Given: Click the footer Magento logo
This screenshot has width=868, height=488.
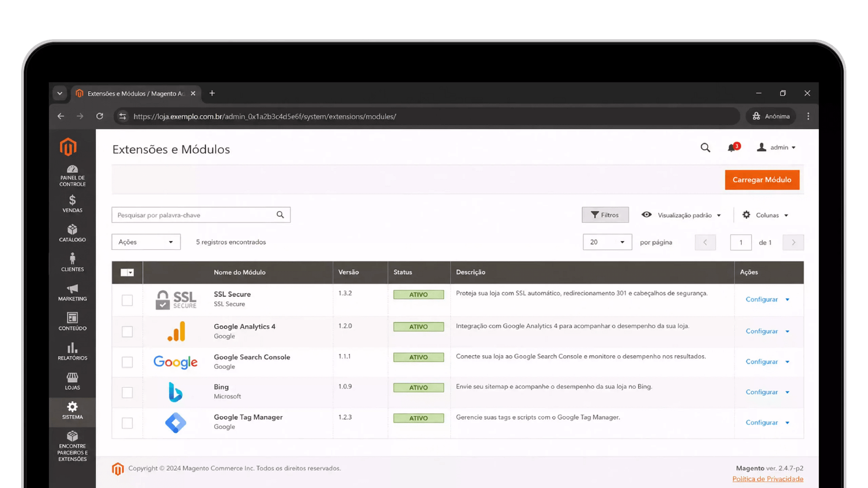Looking at the screenshot, I should click(118, 469).
